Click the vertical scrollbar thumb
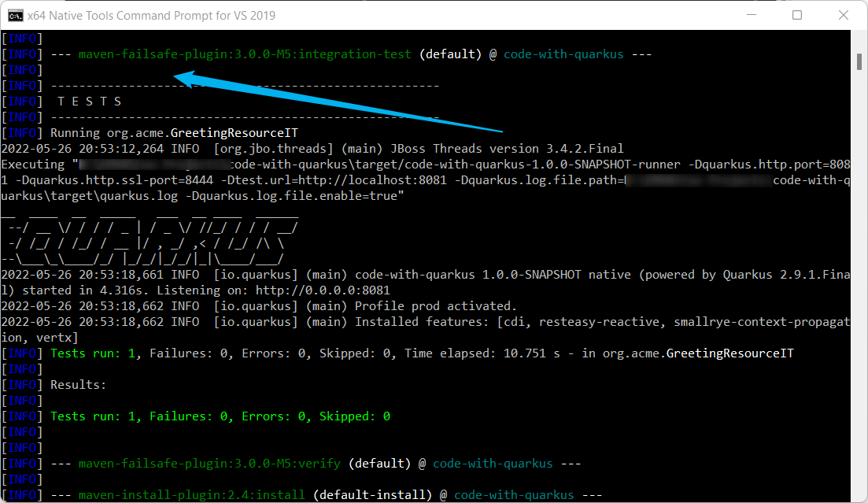The image size is (868, 503). [x=859, y=61]
